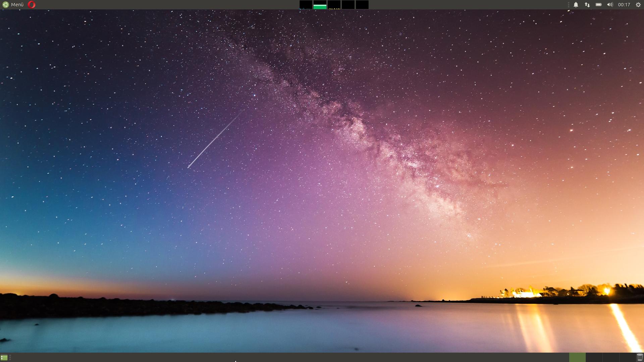Open the Trash in bottom panel
The height and width of the screenshot is (362, 644).
click(640, 357)
